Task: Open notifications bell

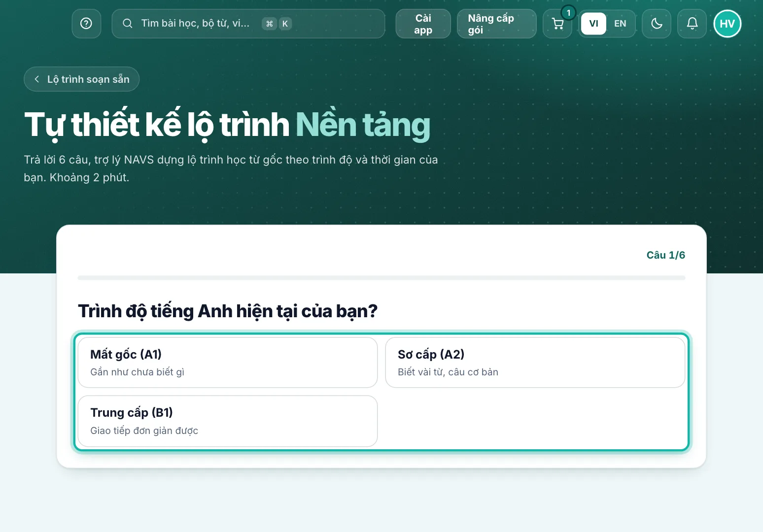Action: pyautogui.click(x=692, y=24)
